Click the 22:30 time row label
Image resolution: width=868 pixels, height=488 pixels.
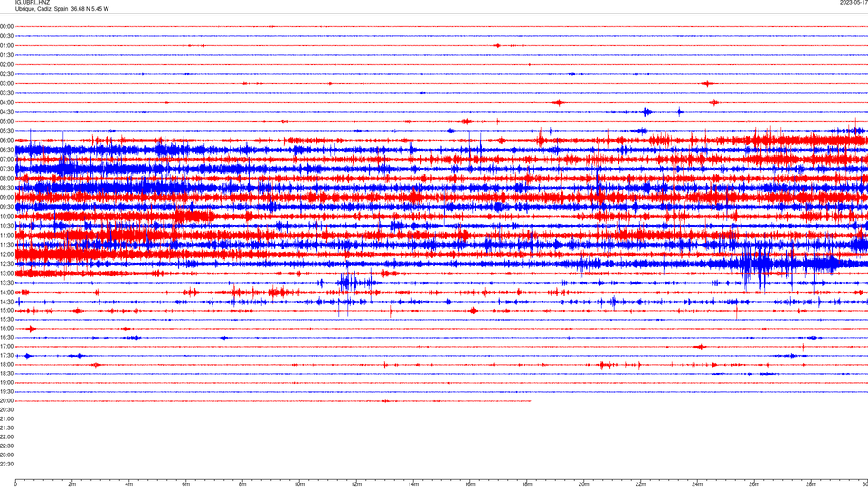click(x=6, y=446)
